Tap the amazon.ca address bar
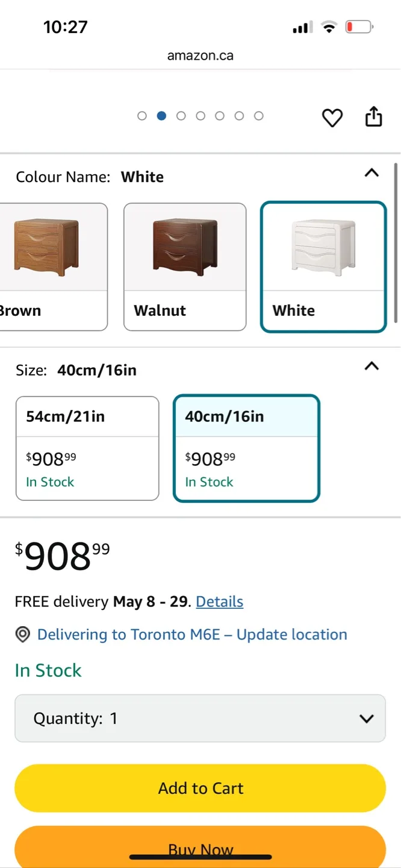 (x=200, y=55)
